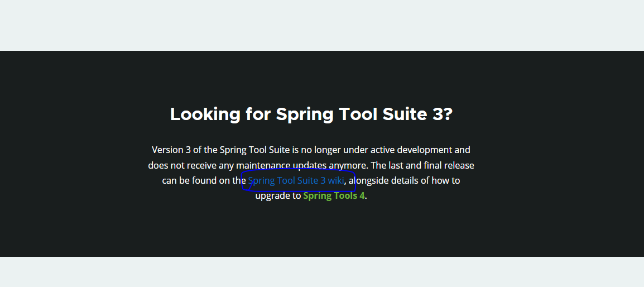
Task: Select the text 'Version 3 of the Spring Tool Suite'
Action: 221,150
